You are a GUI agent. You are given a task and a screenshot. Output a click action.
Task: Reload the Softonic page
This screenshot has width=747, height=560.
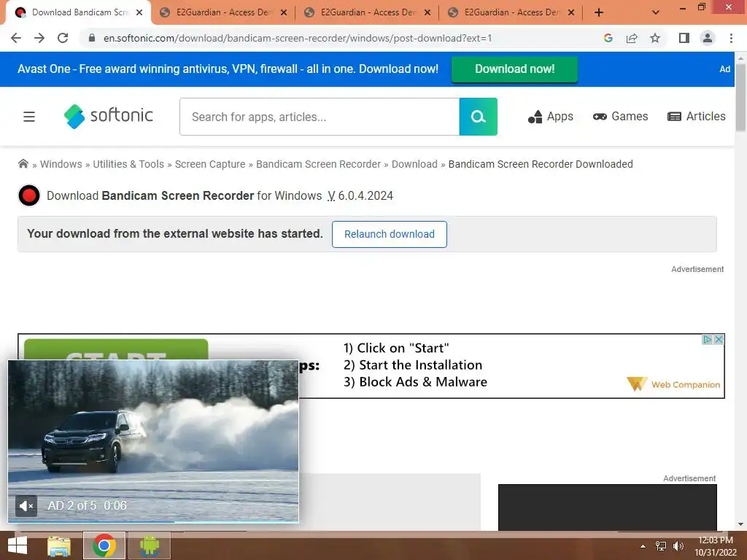[x=63, y=38]
